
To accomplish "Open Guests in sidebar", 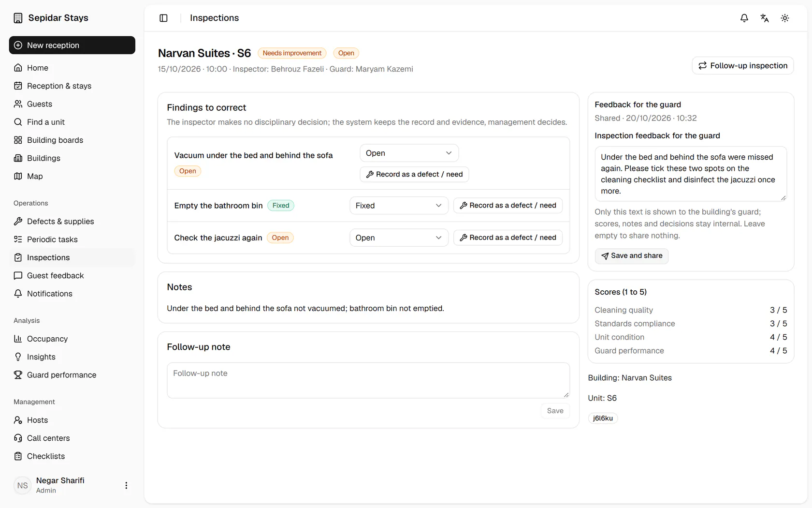I will [x=72, y=104].
